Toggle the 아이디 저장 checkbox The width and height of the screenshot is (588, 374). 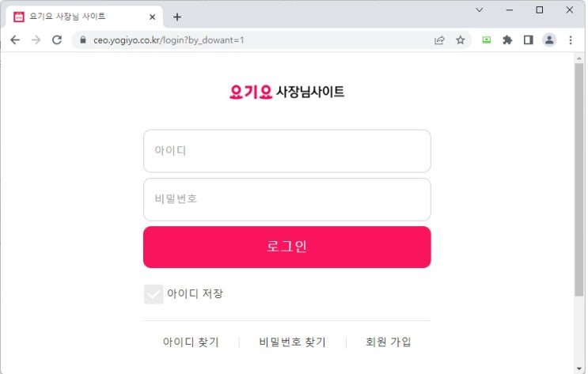pyautogui.click(x=154, y=294)
